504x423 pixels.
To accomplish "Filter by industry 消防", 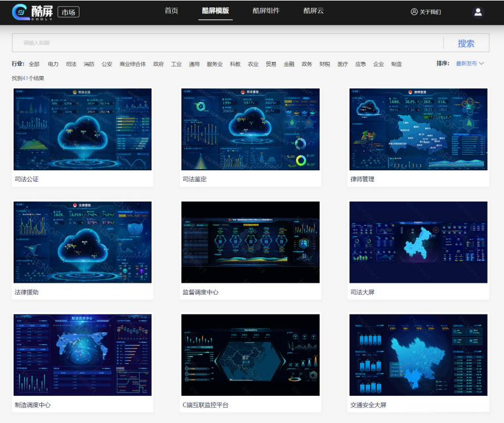I will [89, 64].
